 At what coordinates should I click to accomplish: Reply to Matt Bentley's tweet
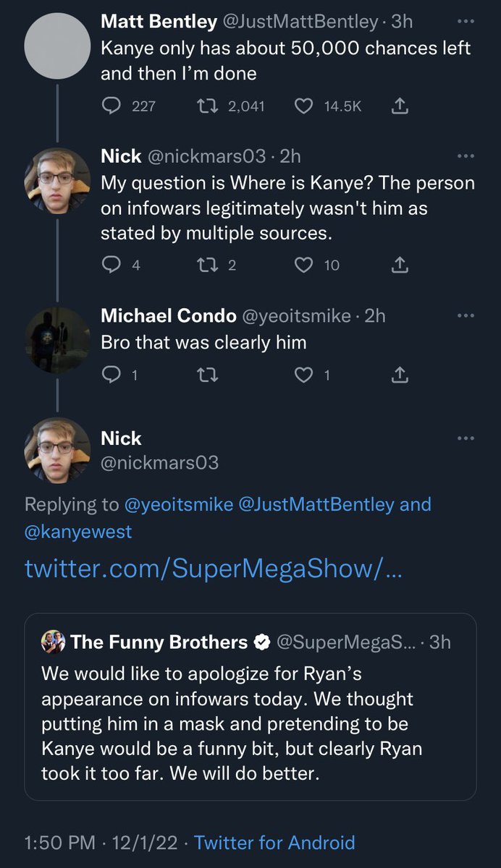(x=111, y=106)
